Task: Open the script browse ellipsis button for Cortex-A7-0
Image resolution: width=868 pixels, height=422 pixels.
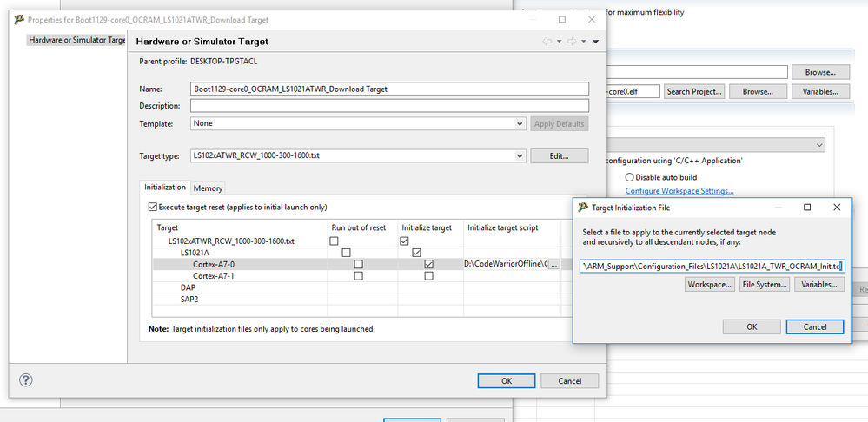Action: point(553,264)
